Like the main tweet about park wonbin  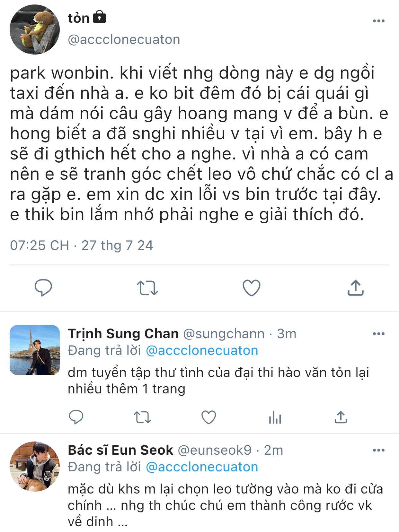click(251, 287)
